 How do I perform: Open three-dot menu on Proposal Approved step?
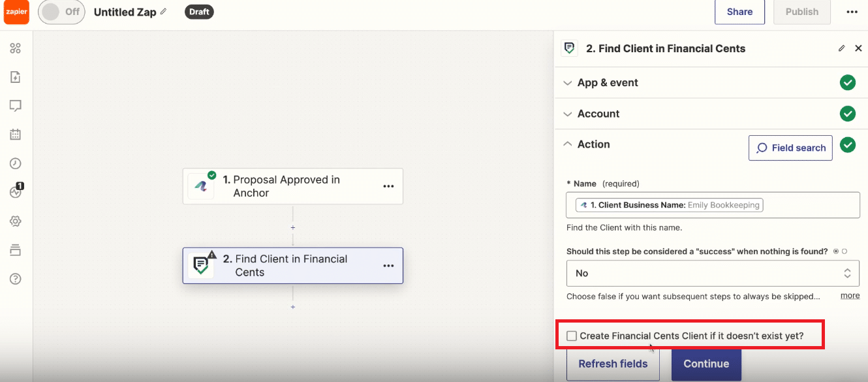pyautogui.click(x=388, y=186)
